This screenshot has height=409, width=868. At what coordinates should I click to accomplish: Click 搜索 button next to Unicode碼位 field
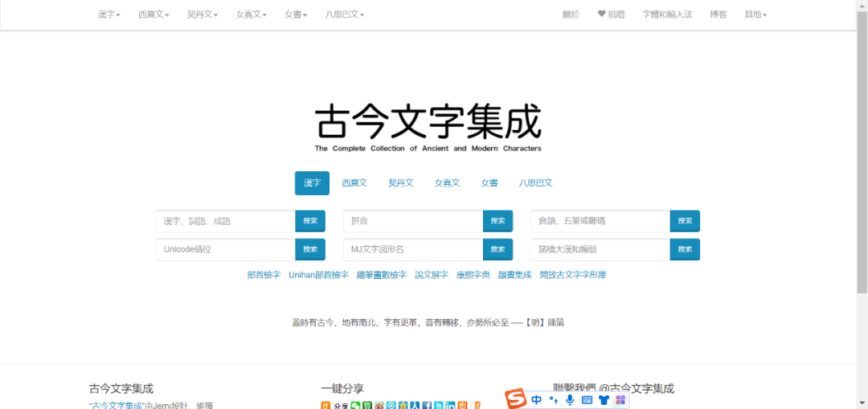(x=310, y=250)
